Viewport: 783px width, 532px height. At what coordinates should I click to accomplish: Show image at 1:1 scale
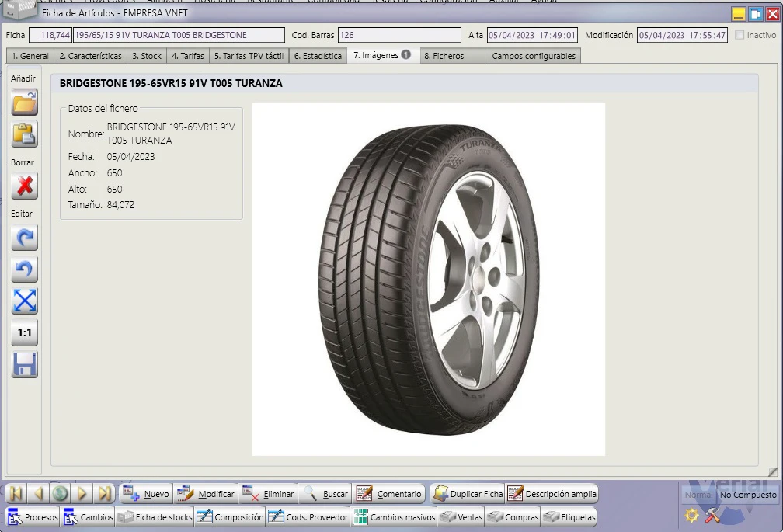point(25,333)
